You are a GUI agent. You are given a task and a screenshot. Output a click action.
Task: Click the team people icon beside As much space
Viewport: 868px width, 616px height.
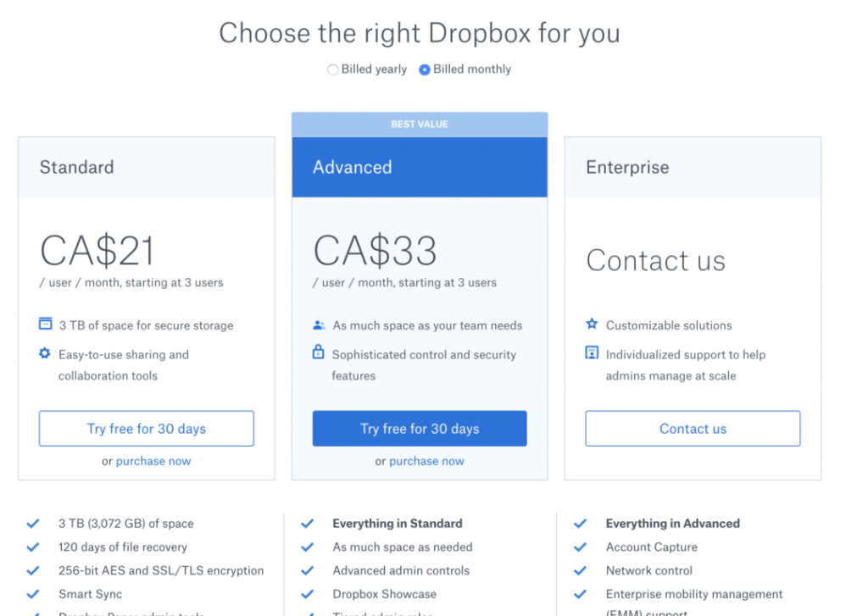pos(319,325)
